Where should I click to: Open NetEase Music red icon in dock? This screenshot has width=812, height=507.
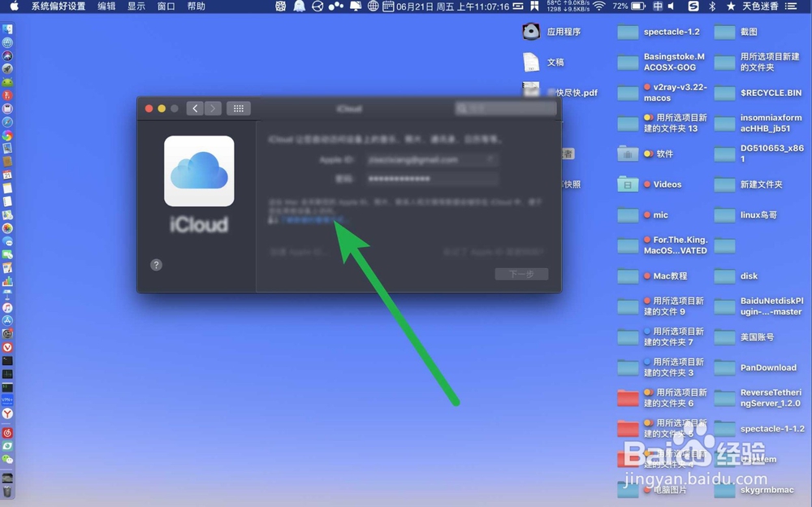point(7,433)
